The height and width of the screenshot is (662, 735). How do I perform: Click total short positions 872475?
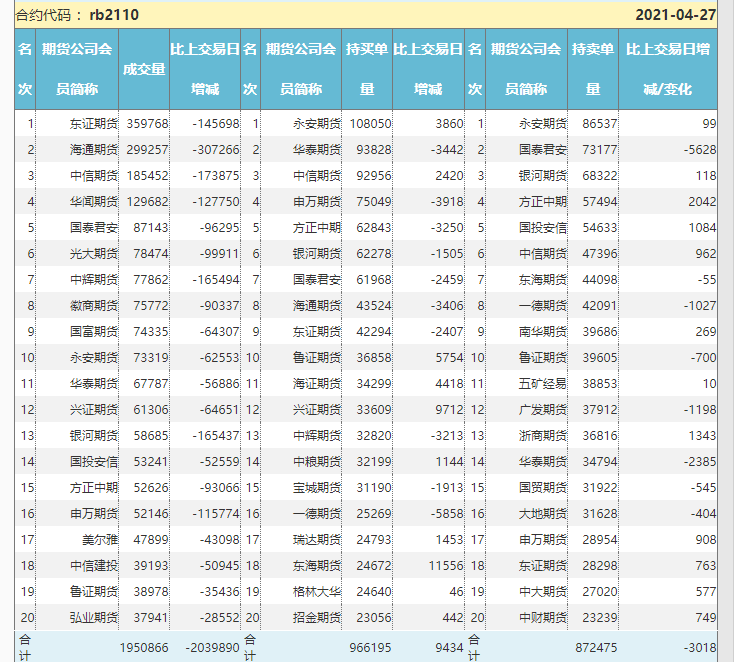click(596, 648)
